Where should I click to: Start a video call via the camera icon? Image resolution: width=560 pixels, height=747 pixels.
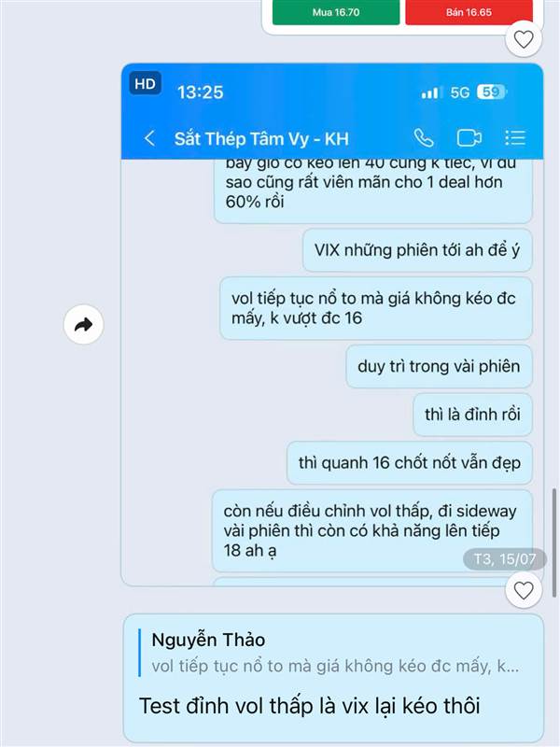[x=469, y=138]
